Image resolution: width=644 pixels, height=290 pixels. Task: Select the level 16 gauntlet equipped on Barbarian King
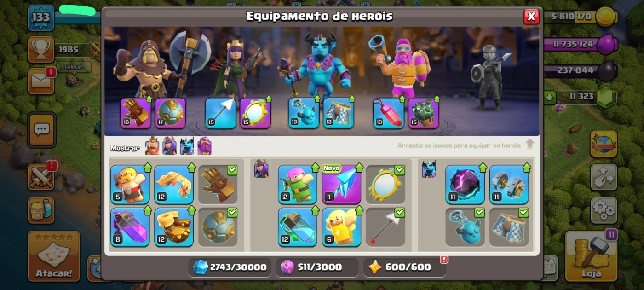(x=136, y=113)
